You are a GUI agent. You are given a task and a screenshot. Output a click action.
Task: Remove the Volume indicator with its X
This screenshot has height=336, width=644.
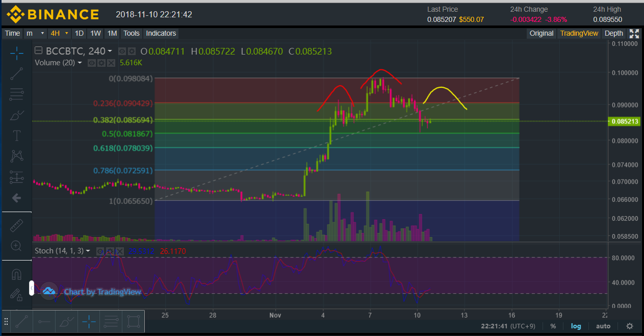[x=111, y=63]
